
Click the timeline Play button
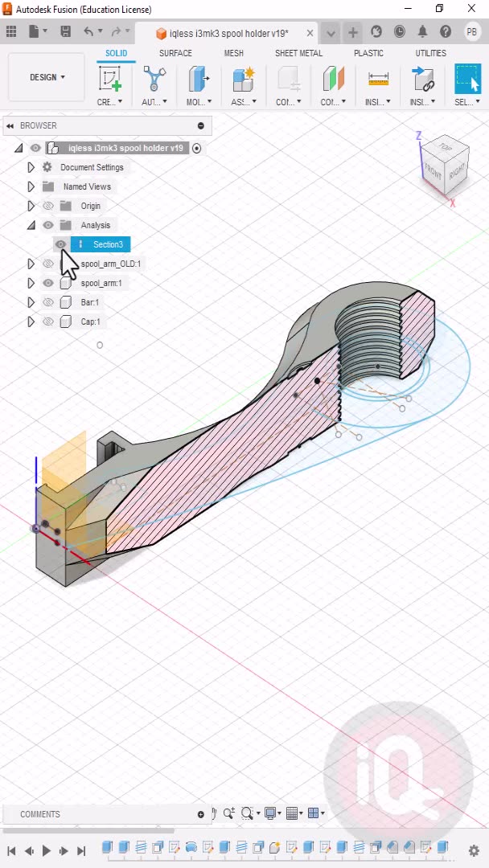coord(47,850)
